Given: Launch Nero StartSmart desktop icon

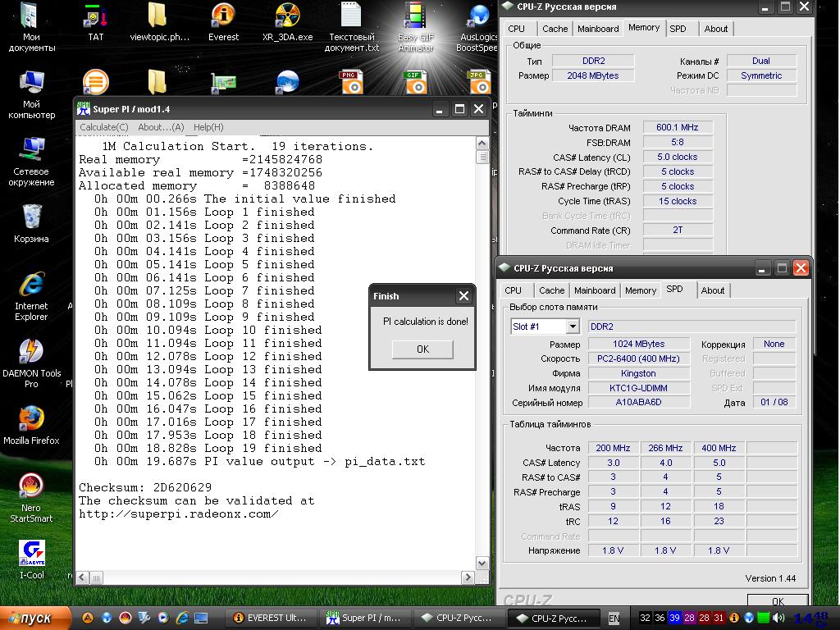Looking at the screenshot, I should coord(31,498).
